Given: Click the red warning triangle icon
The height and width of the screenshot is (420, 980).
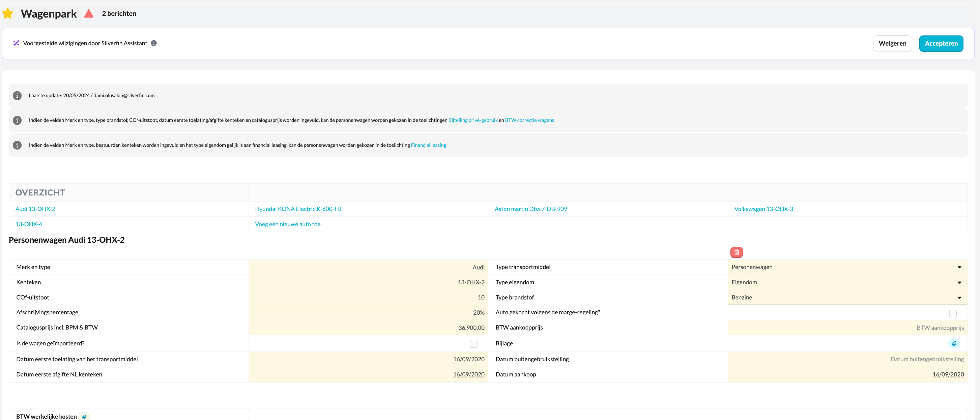Looking at the screenshot, I should (x=89, y=14).
